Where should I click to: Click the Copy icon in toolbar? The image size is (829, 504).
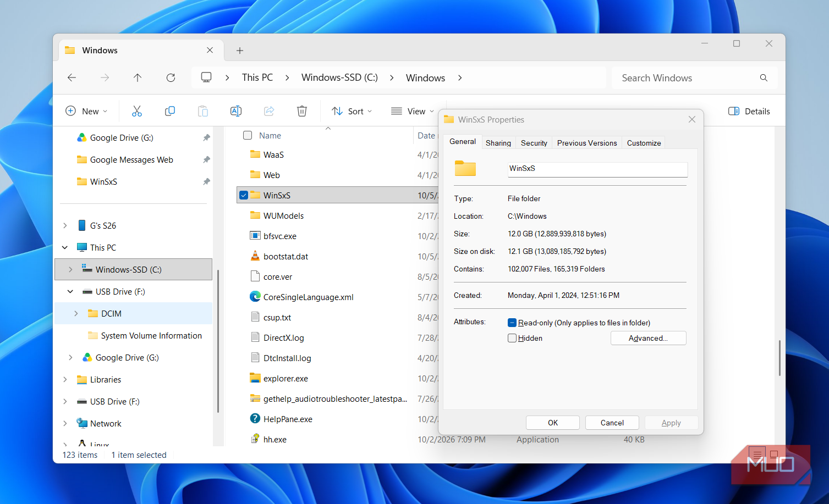[x=170, y=111]
